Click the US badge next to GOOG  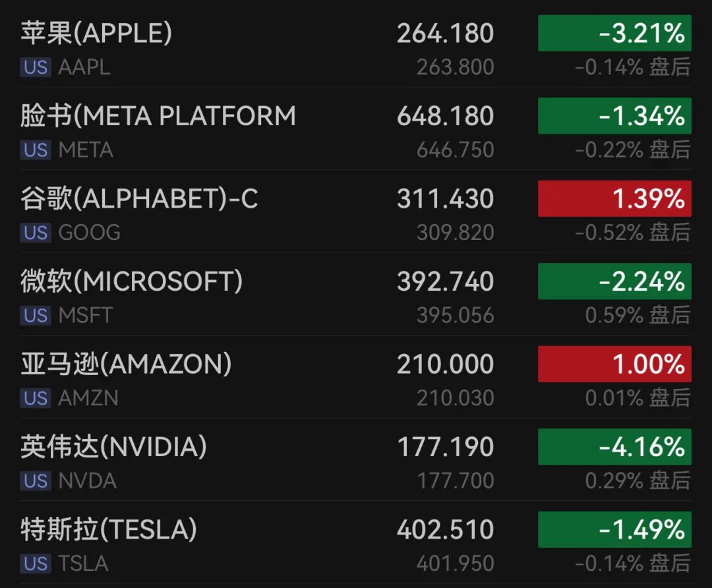(x=36, y=233)
